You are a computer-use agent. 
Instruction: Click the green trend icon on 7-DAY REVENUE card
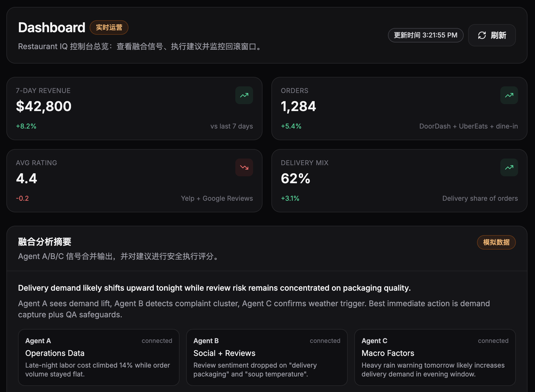[x=244, y=95]
